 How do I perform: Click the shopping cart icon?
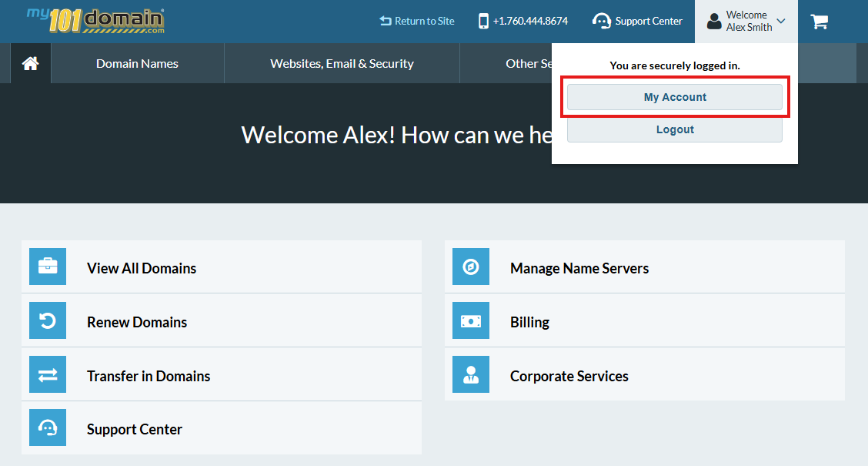(x=819, y=22)
